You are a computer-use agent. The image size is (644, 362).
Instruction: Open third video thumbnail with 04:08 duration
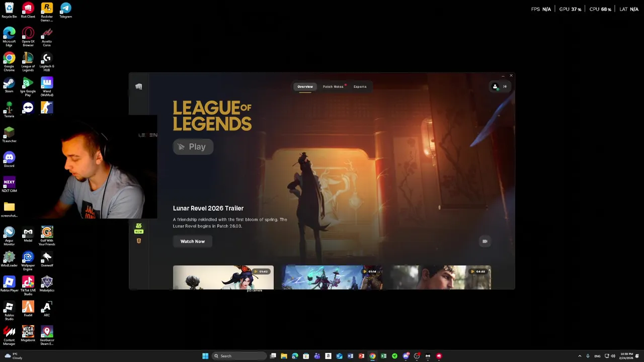pos(441,278)
